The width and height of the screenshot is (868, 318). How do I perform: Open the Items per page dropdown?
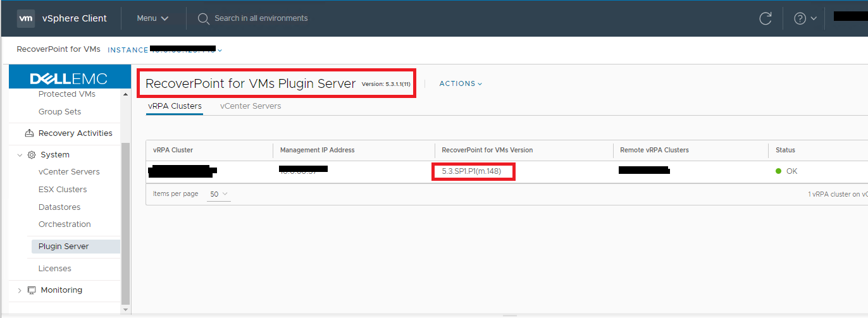(x=218, y=194)
